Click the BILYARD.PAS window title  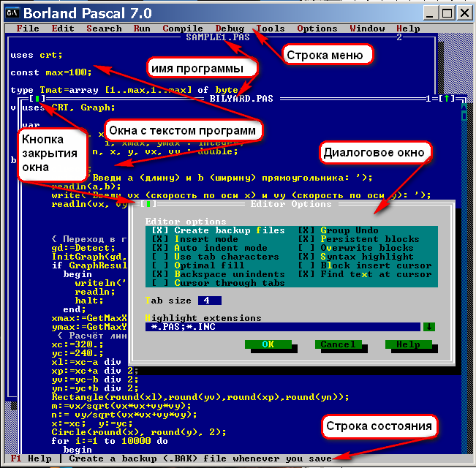click(x=241, y=99)
